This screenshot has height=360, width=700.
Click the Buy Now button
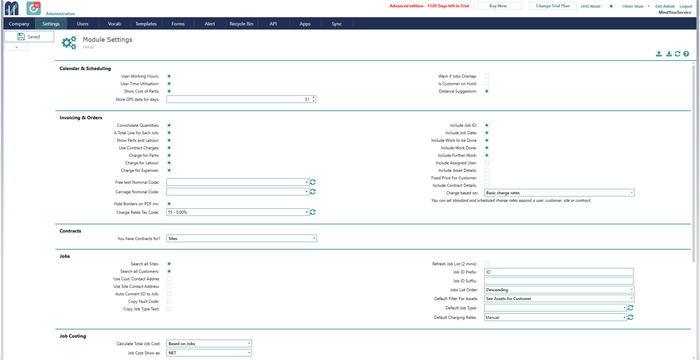point(498,6)
